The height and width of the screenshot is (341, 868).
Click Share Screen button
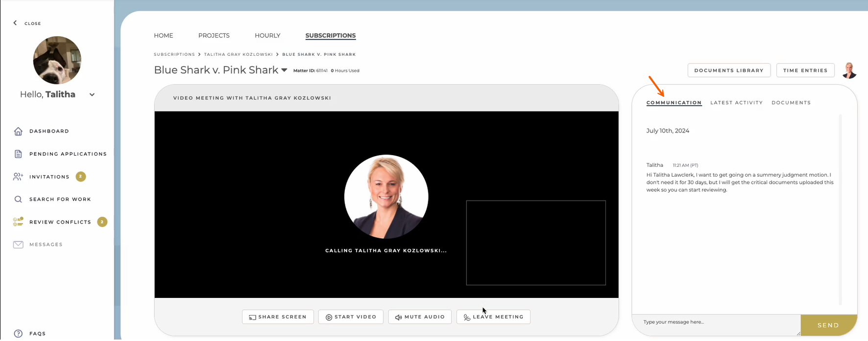pyautogui.click(x=278, y=317)
